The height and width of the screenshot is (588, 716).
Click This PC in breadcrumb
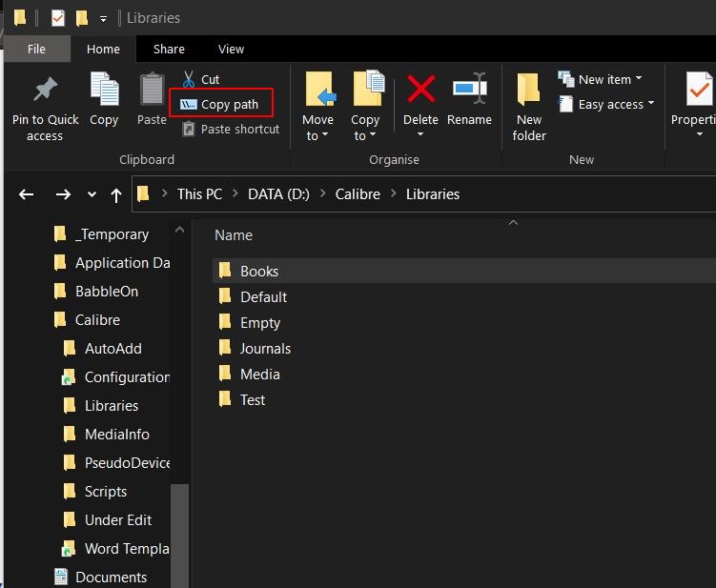199,194
